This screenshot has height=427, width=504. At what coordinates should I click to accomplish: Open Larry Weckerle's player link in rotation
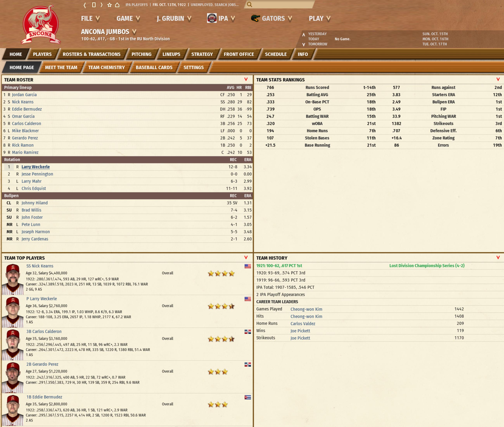36,167
